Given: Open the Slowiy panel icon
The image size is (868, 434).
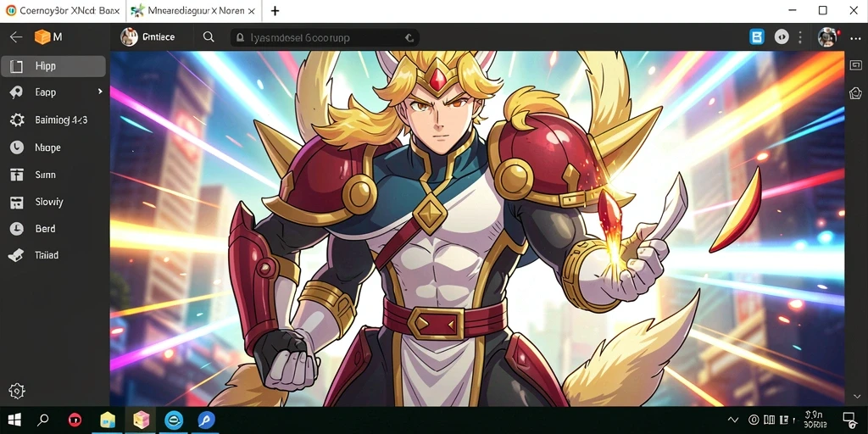Looking at the screenshot, I should [17, 202].
